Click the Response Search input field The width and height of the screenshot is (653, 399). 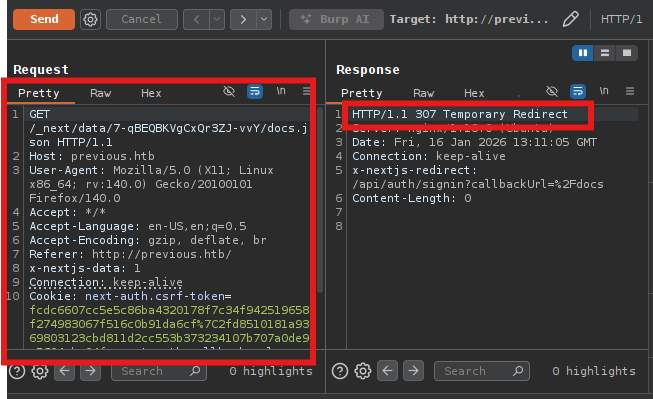pyautogui.click(x=482, y=371)
